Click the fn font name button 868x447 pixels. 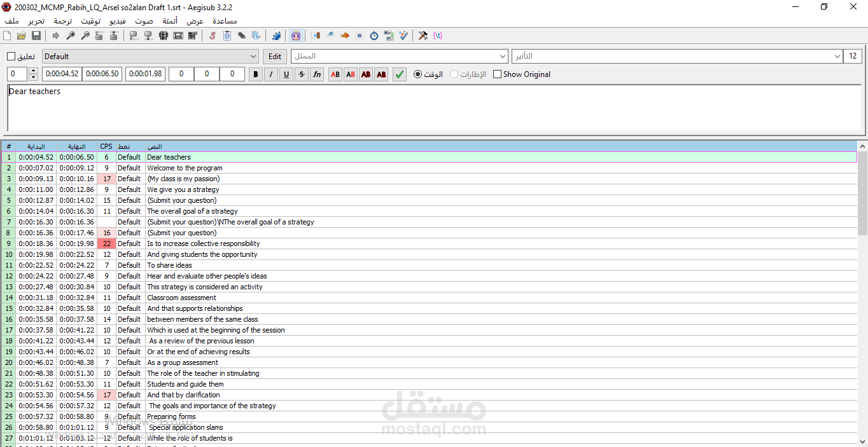point(317,74)
